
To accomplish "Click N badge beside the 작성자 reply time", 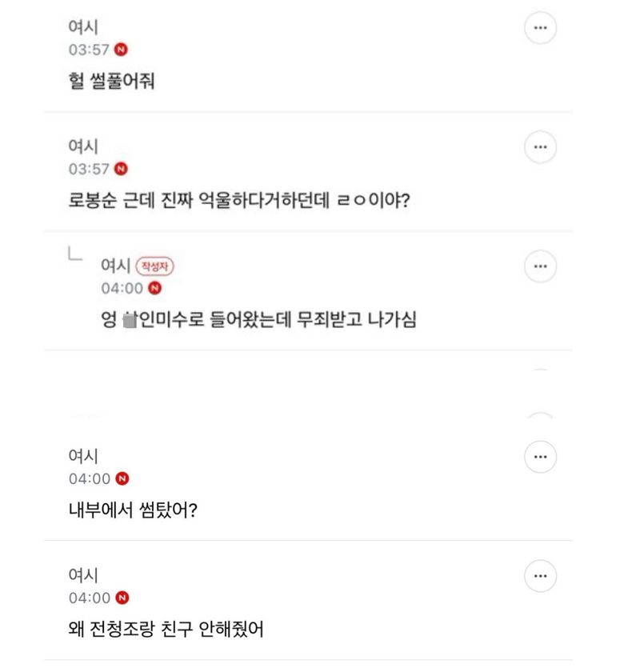I will pos(154,289).
